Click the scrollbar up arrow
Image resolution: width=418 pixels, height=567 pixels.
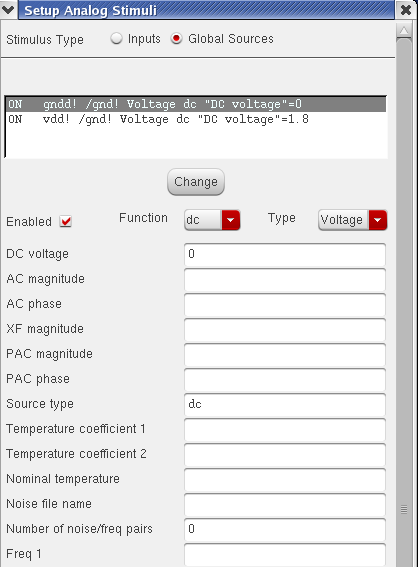404,31
